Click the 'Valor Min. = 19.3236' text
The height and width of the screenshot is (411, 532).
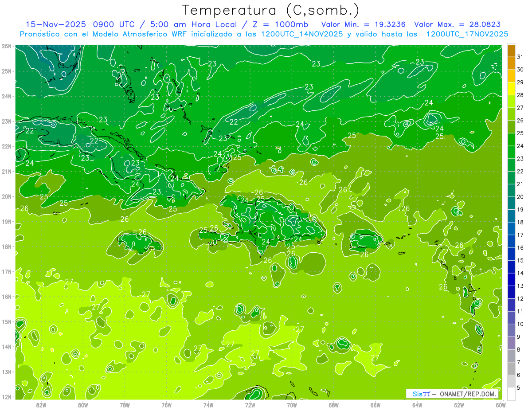364,24
